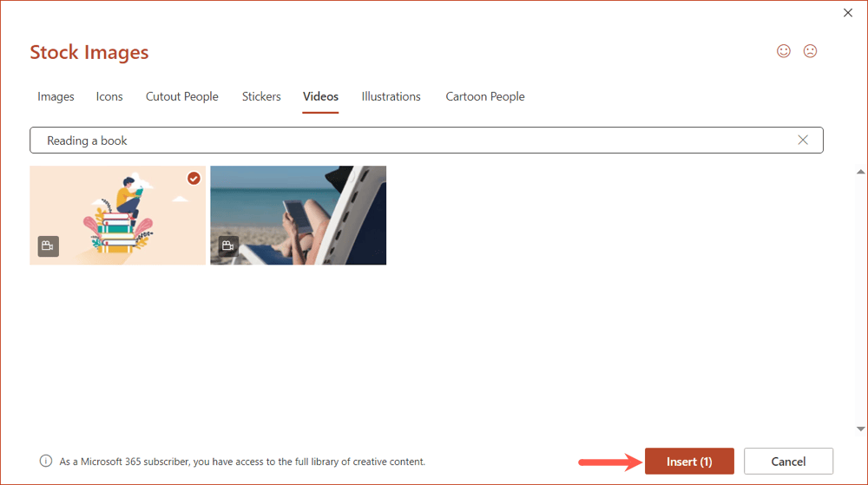Click the scrollbar up arrow
Viewport: 868px width, 485px height.
coord(861,172)
